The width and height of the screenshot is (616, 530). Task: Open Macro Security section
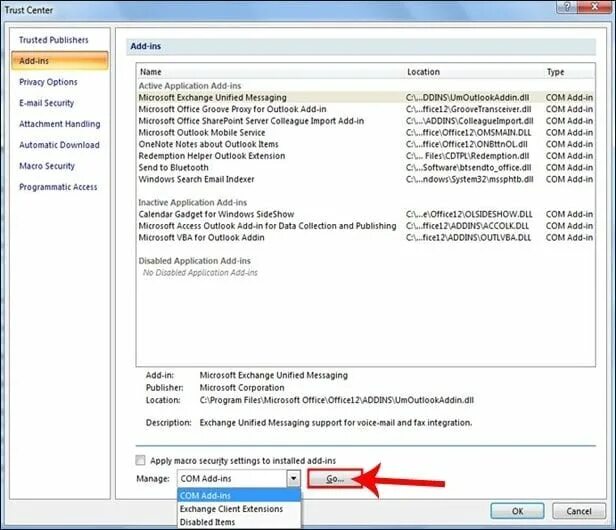point(47,166)
